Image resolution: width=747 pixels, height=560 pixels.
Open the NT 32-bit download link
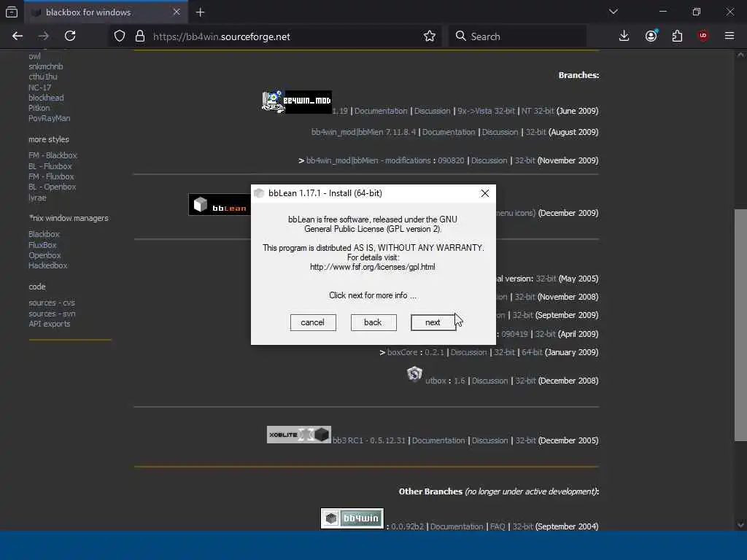[x=538, y=111]
